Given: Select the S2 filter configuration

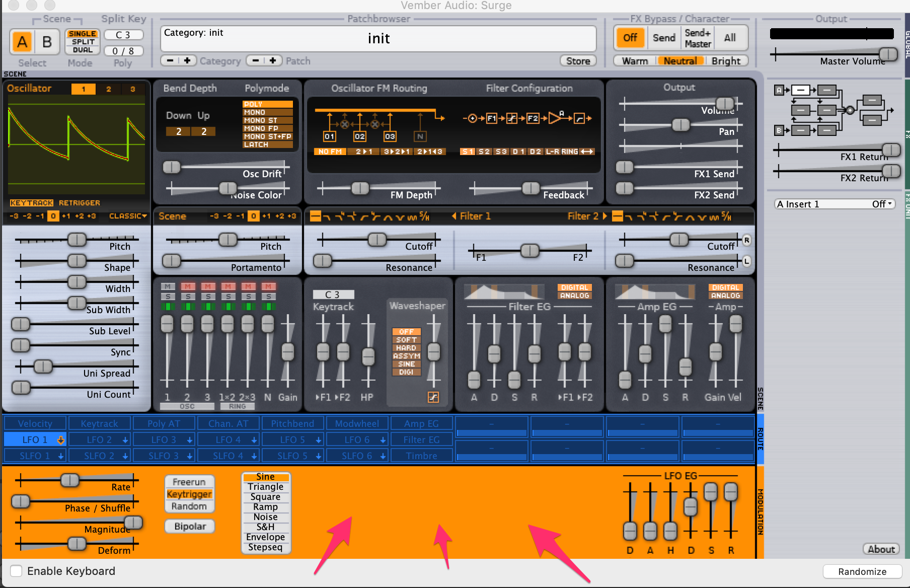Looking at the screenshot, I should tap(484, 152).
